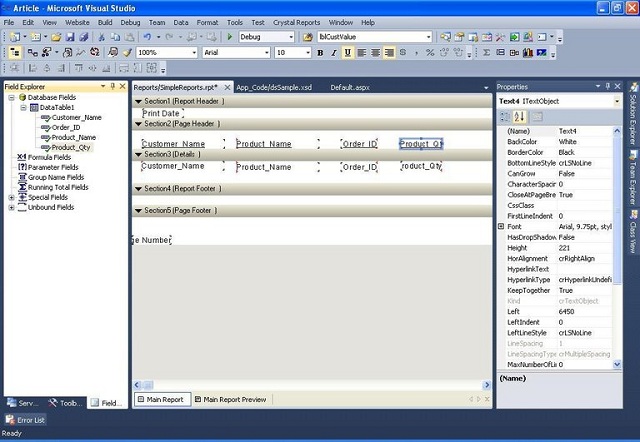Open the Crystal Reports menu
The height and width of the screenshot is (442, 640).
297,21
